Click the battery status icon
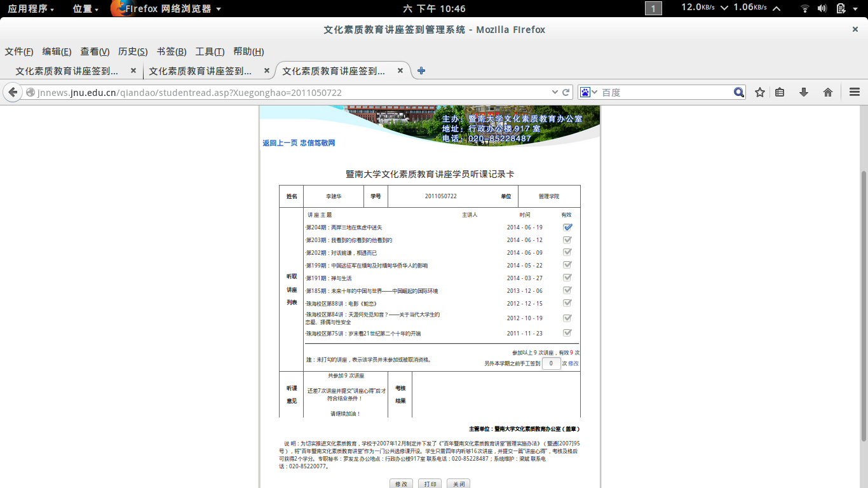Viewport: 868px width, 488px height. click(841, 8)
